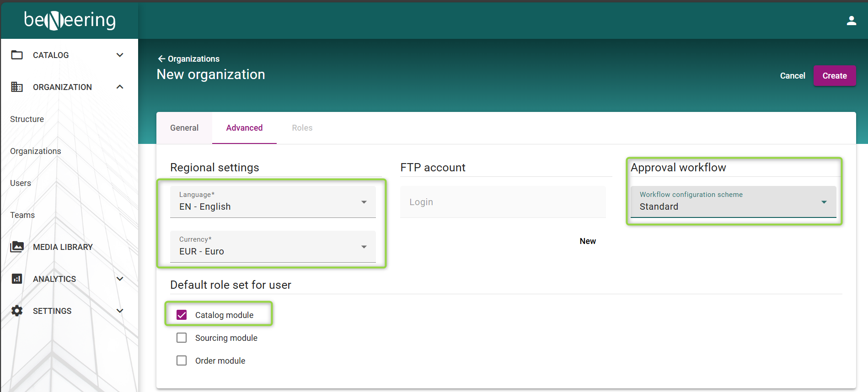The image size is (868, 392).
Task: Click the beNeering logo
Action: [x=70, y=20]
